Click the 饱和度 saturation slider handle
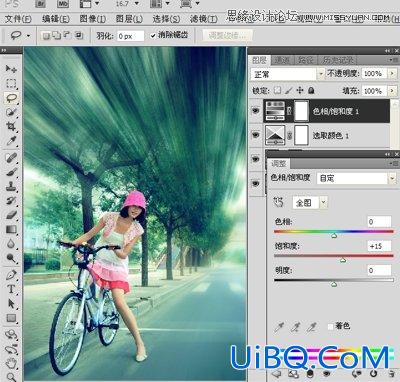 [x=343, y=260]
